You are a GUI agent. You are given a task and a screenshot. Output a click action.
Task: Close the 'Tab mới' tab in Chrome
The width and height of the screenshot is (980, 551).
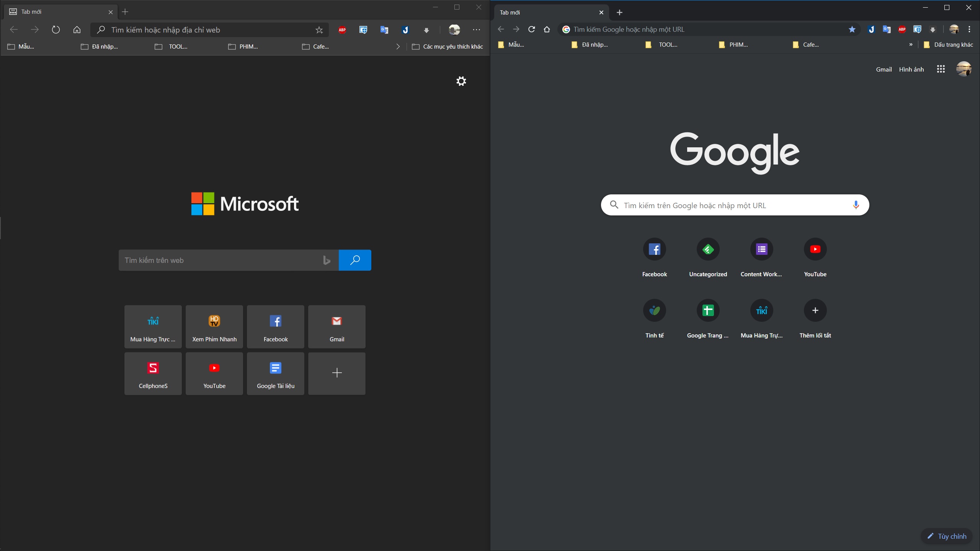pyautogui.click(x=601, y=13)
